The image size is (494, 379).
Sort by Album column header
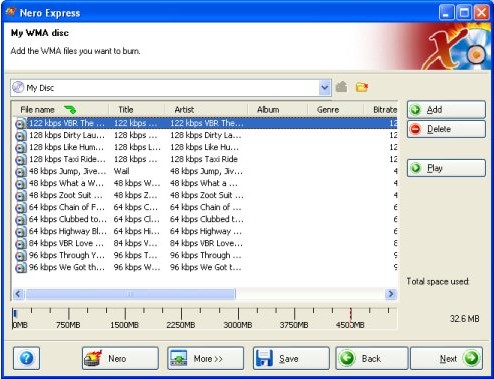click(x=277, y=110)
